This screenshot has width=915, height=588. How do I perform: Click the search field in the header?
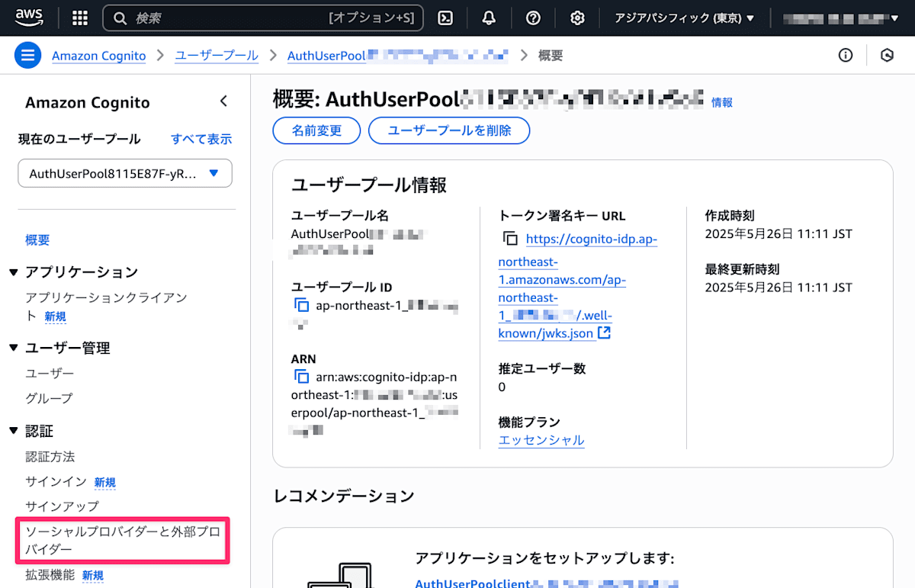263,18
